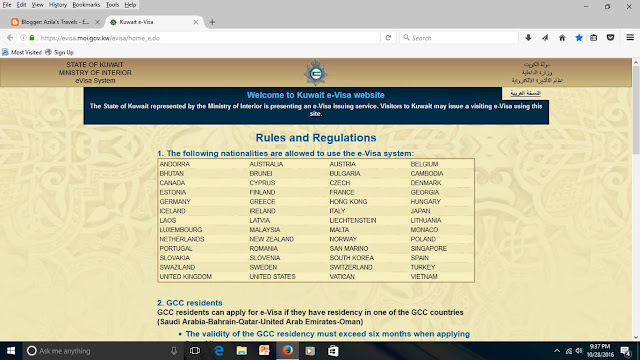The width and height of the screenshot is (640, 360).
Task: Click the Sign Up bookmark
Action: pyautogui.click(x=60, y=52)
